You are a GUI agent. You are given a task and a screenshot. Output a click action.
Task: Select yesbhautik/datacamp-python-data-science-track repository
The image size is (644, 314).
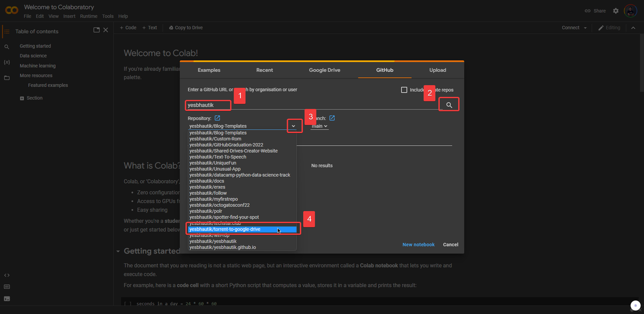[243, 175]
